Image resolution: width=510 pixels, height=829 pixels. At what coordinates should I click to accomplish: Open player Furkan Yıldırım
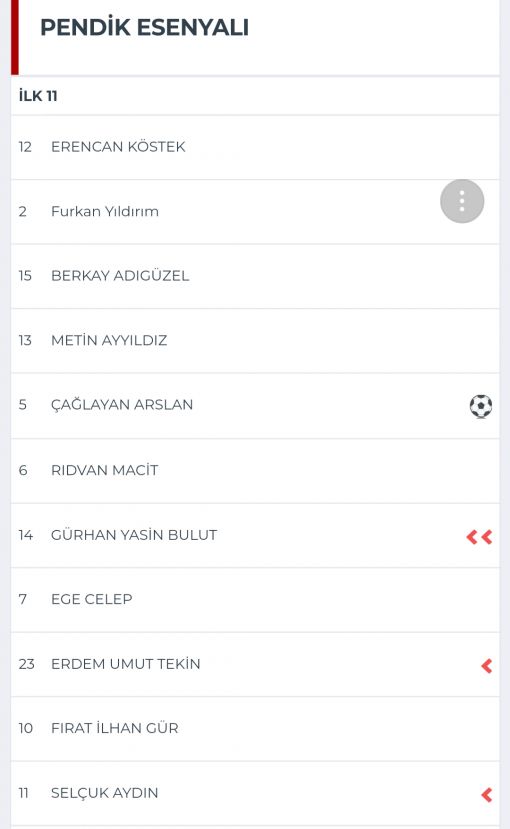tap(105, 211)
